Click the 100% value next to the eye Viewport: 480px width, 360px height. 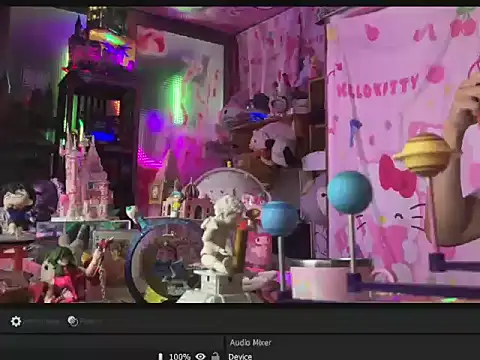pos(180,357)
